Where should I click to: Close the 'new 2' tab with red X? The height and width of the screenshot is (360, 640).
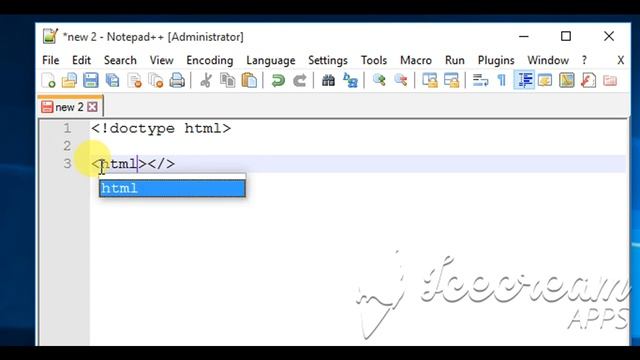coord(93,107)
